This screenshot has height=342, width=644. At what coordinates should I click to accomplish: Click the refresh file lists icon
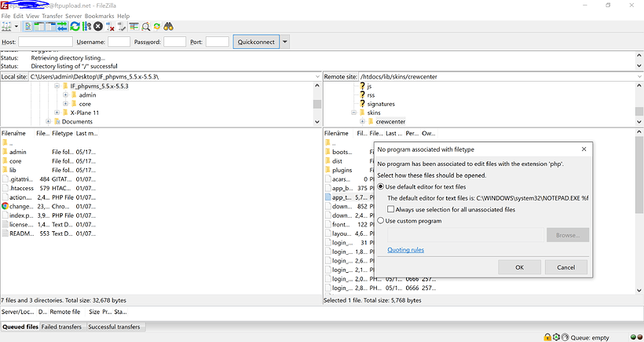point(75,27)
